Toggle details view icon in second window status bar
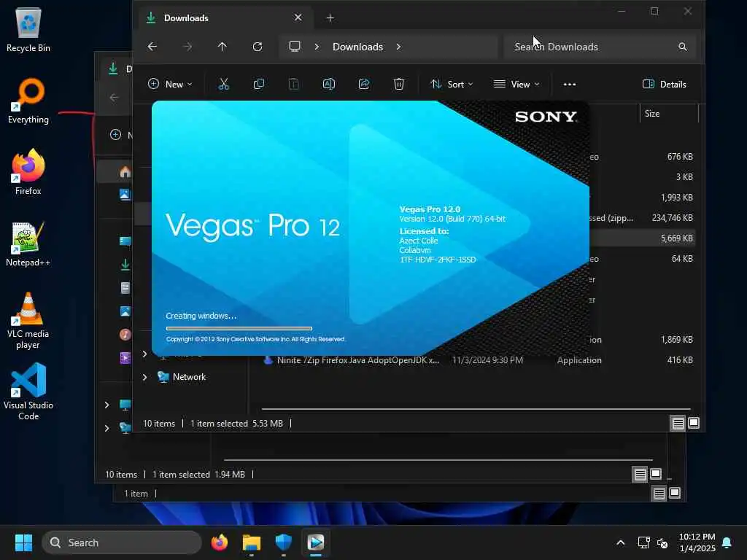The image size is (747, 560). tap(640, 474)
